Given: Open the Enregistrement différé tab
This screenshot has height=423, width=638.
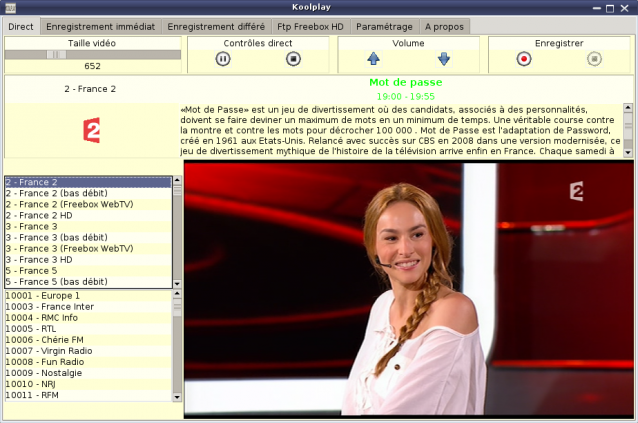Looking at the screenshot, I should 216,27.
